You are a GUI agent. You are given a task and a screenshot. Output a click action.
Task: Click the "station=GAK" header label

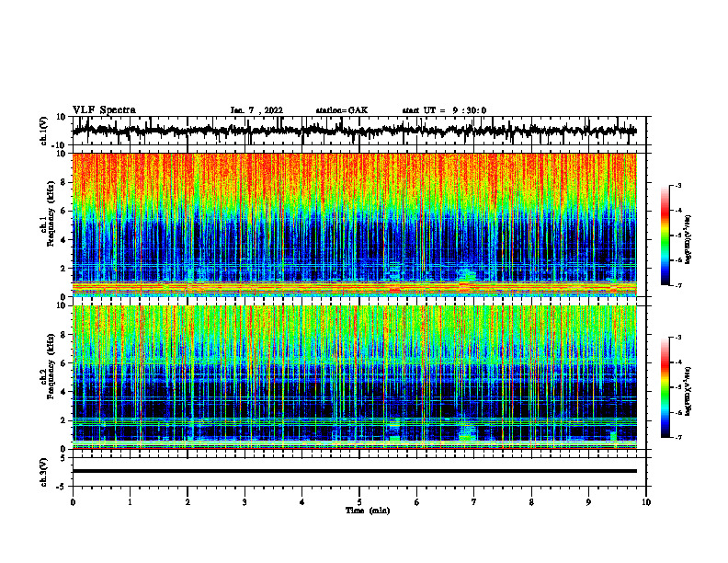[342, 110]
